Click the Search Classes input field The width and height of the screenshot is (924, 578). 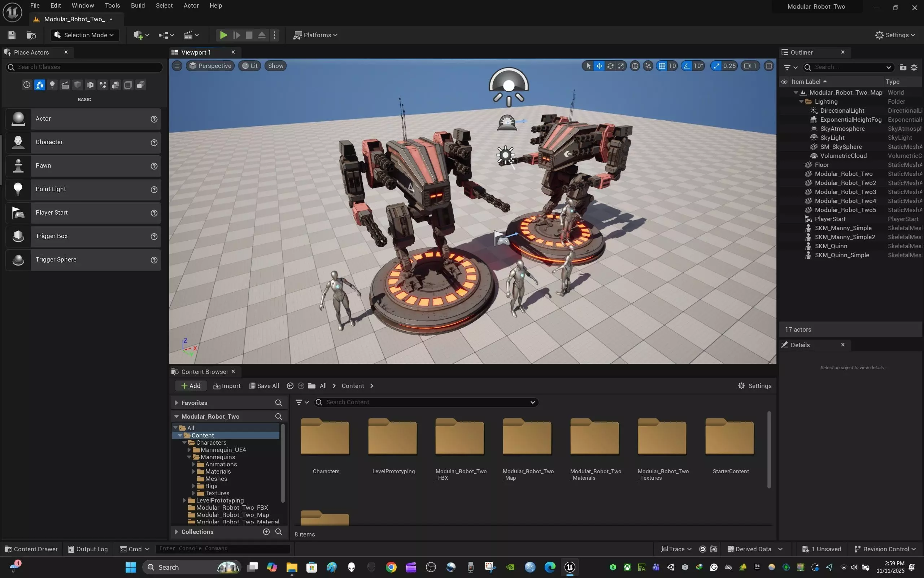[84, 67]
